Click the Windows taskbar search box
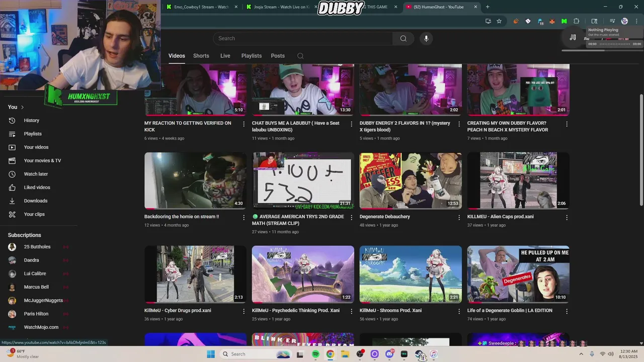 (256, 354)
